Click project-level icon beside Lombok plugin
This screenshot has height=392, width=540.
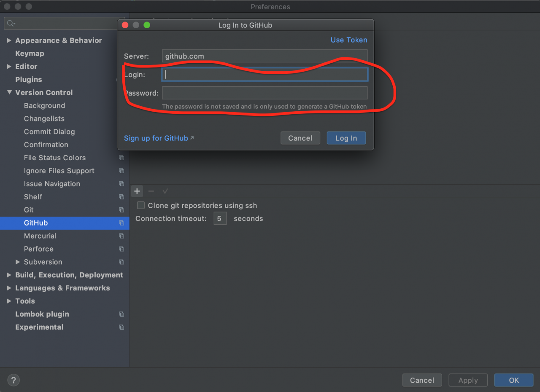tap(121, 314)
